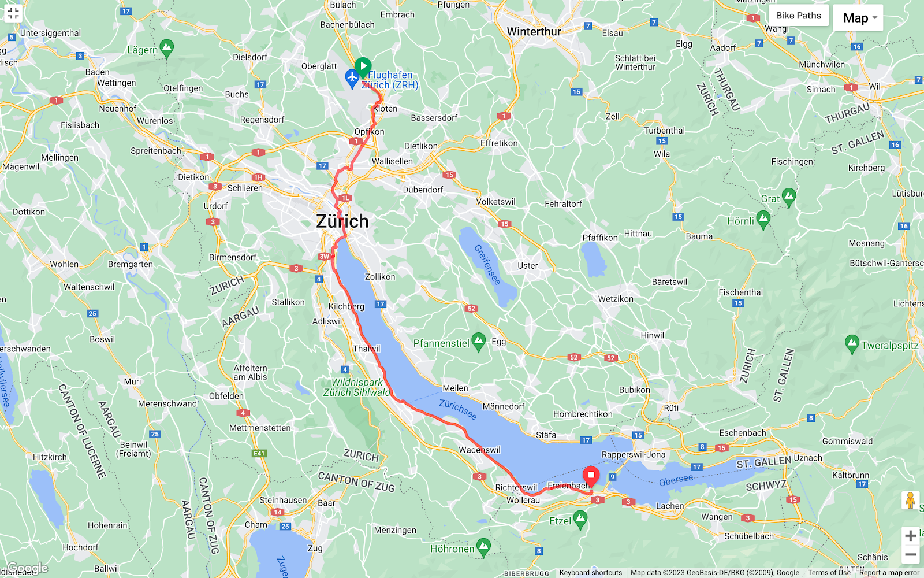
Task: Click Report a map error link
Action: (889, 573)
